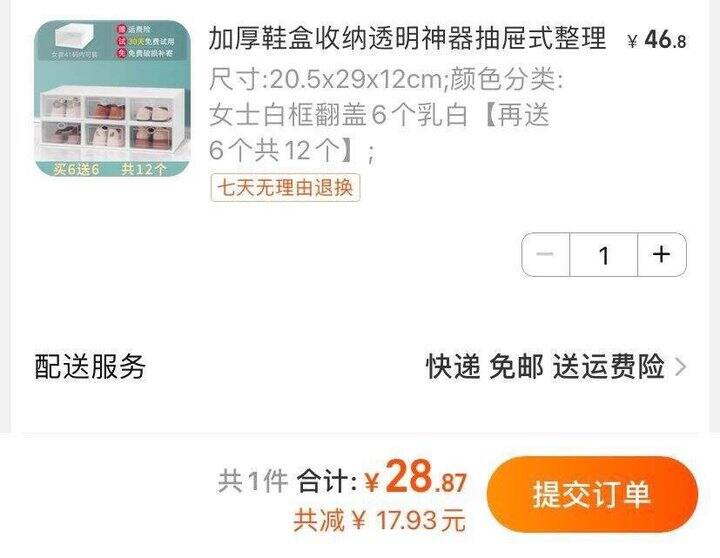Tap the ¥46.8 item price
The width and height of the screenshot is (720, 558).
tap(657, 39)
